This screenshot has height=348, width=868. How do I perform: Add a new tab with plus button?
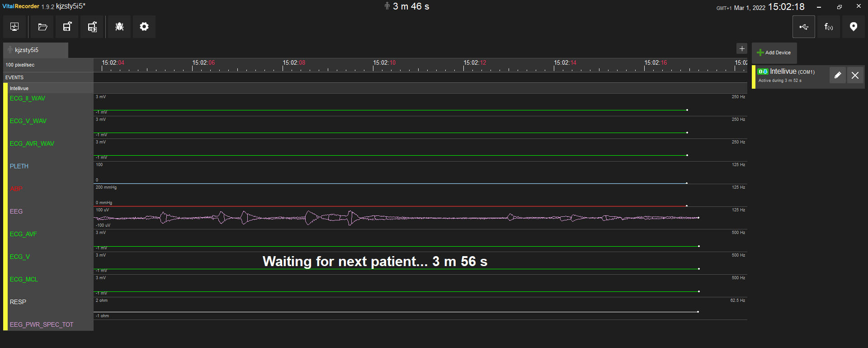click(x=742, y=49)
